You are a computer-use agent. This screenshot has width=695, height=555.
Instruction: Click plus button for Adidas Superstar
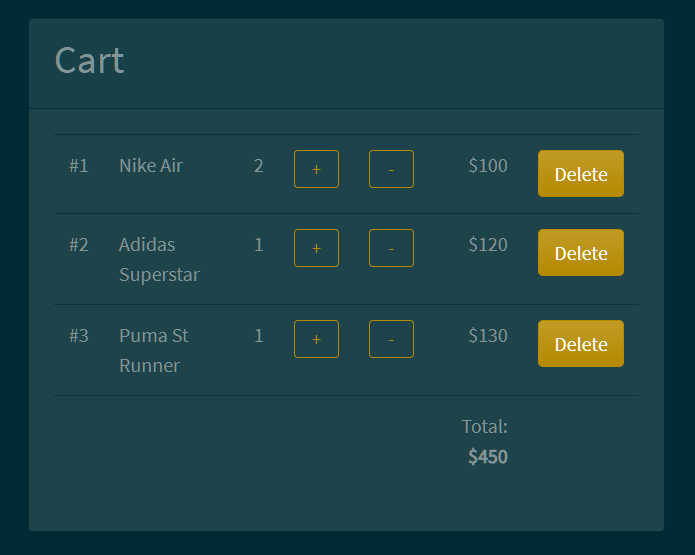tap(316, 248)
